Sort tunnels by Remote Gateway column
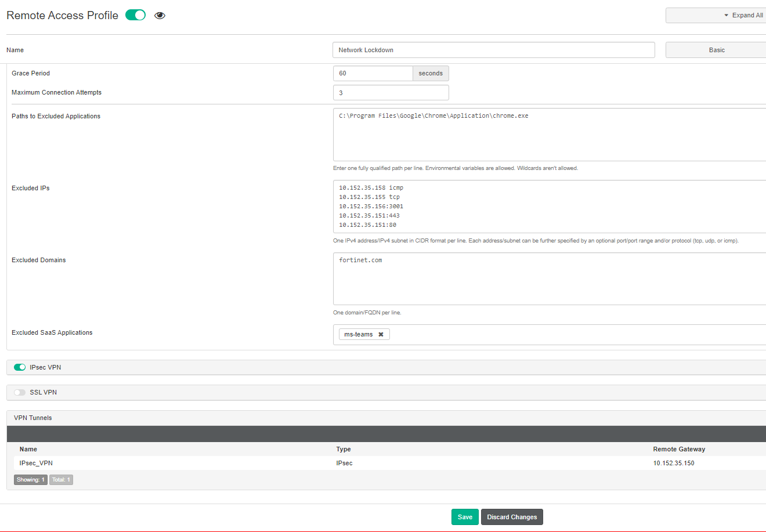The height and width of the screenshot is (532, 766). (679, 449)
